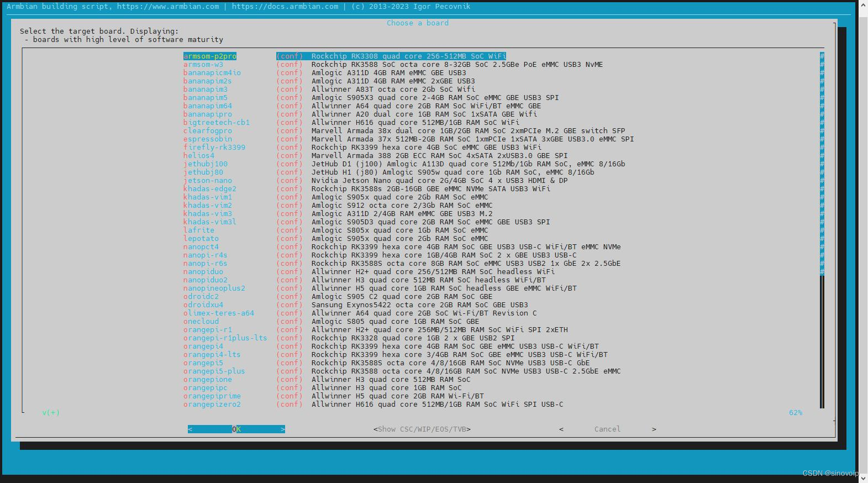Select odroidxu4 board
This screenshot has width=868, height=483.
point(356,305)
